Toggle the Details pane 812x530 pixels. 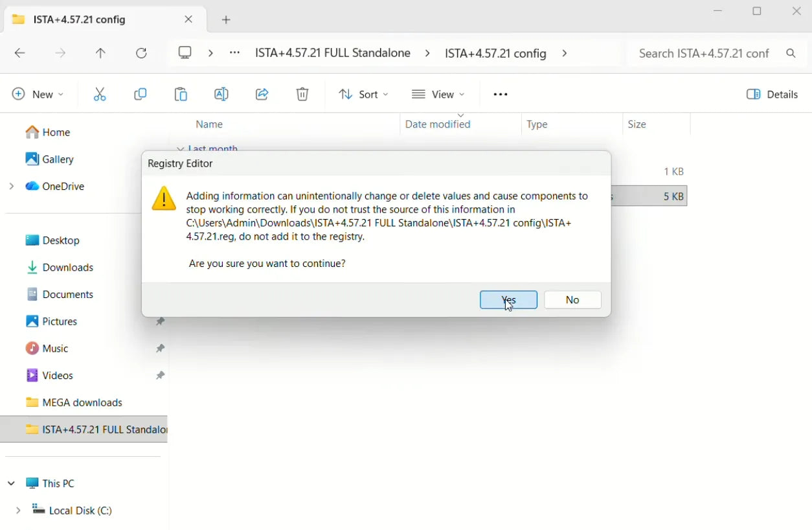click(x=773, y=95)
